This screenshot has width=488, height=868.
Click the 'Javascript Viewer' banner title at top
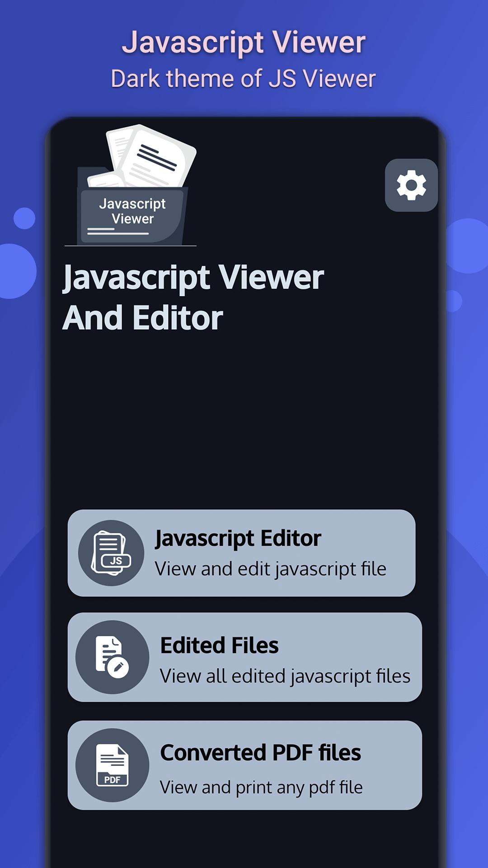(x=244, y=42)
